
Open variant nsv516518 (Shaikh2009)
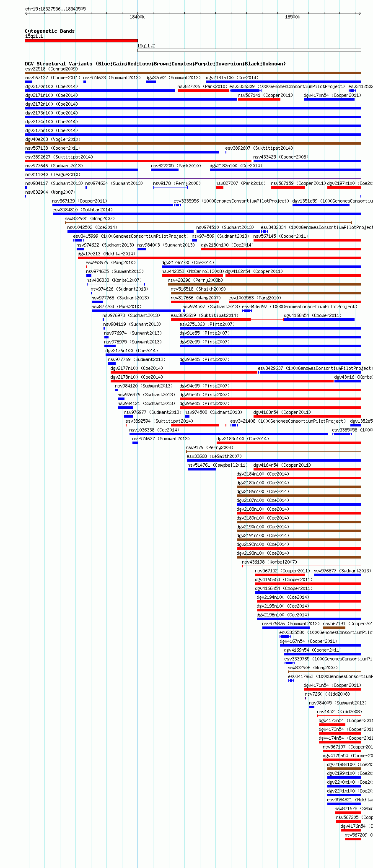tap(199, 289)
